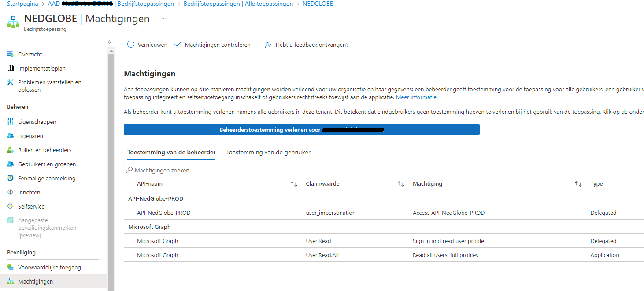Click the Type column header

tap(596, 184)
